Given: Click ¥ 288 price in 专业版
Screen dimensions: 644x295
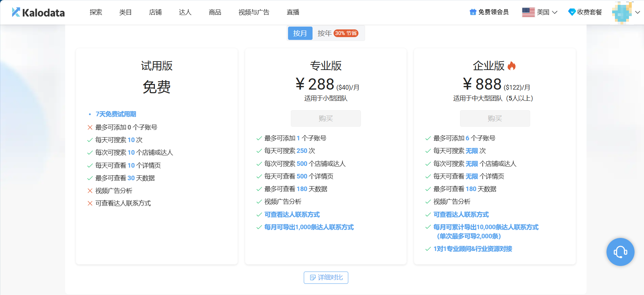Looking at the screenshot, I should point(315,84).
